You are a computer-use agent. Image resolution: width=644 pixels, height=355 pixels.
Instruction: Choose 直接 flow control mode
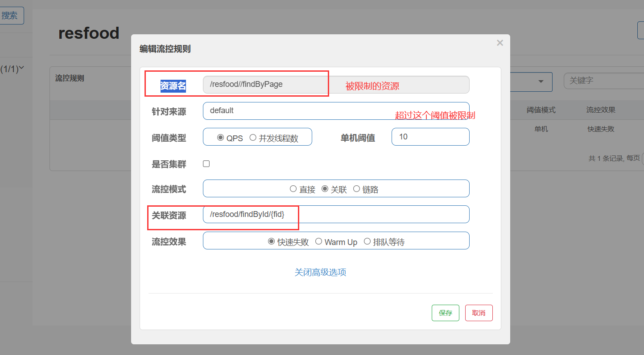pyautogui.click(x=293, y=189)
